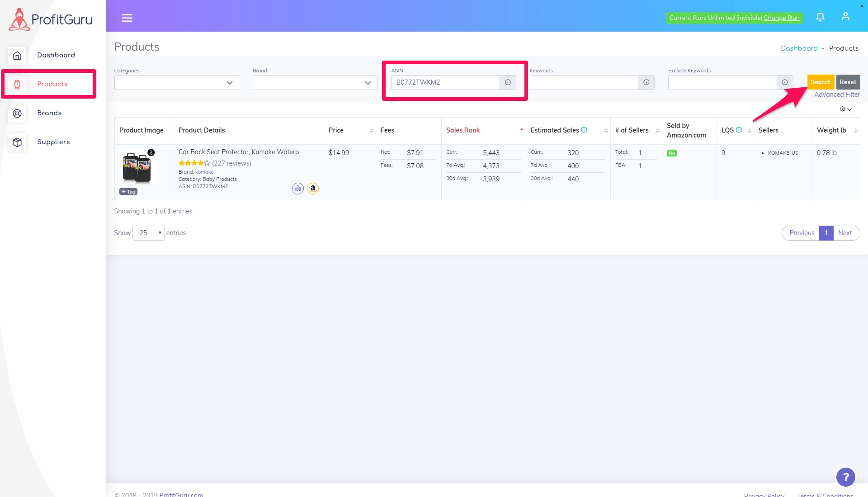Open the car seat protector thumbnail
The height and width of the screenshot is (497, 868).
pos(137,167)
